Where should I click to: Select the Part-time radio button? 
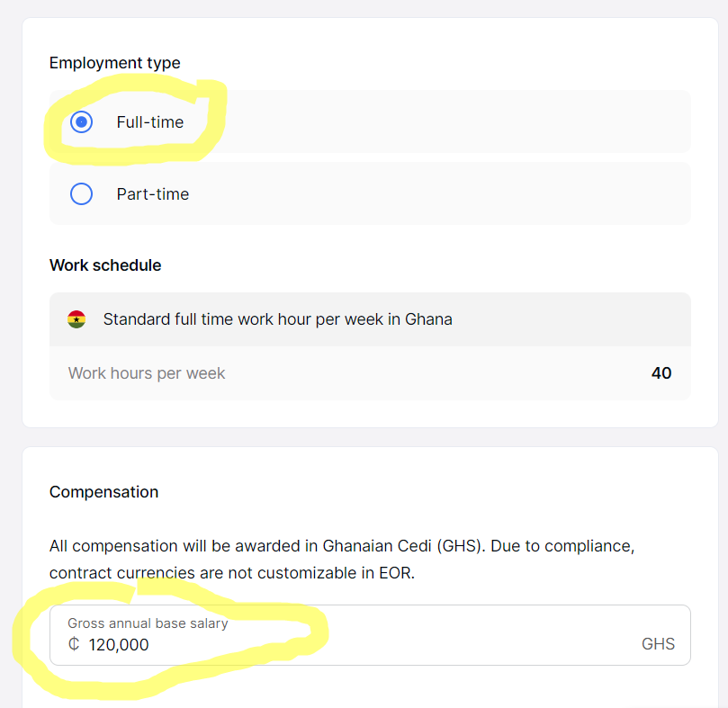[82, 193]
